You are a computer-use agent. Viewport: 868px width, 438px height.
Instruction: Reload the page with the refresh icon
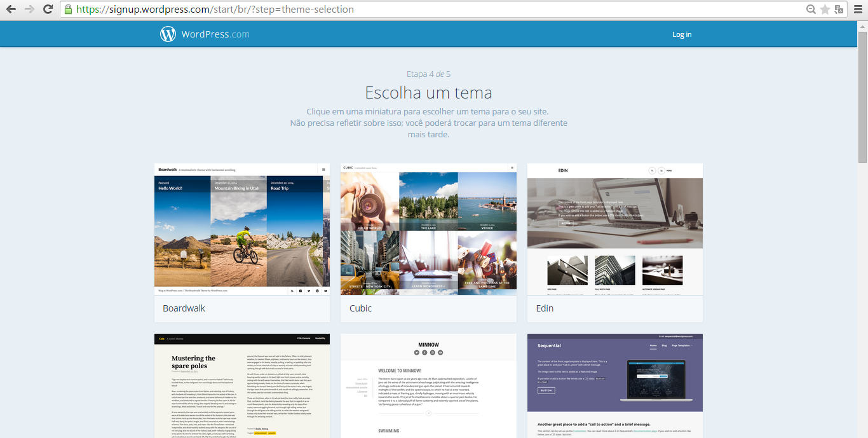pyautogui.click(x=48, y=10)
